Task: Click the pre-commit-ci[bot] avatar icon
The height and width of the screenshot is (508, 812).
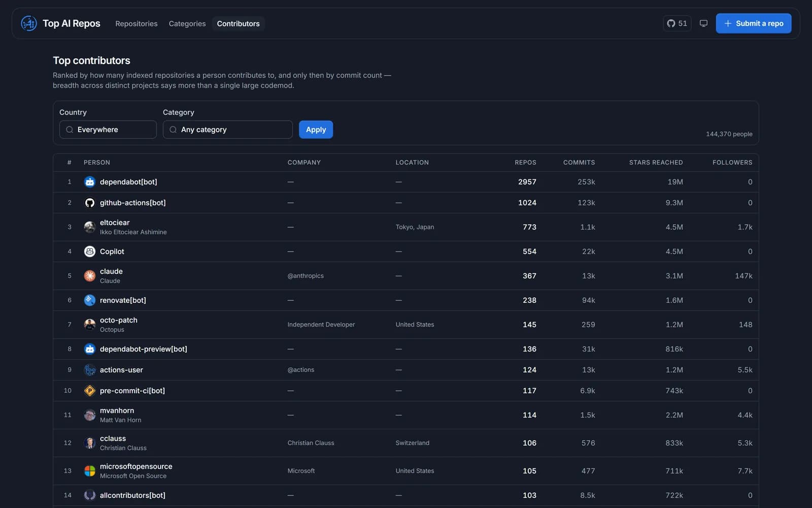Action: pos(90,391)
